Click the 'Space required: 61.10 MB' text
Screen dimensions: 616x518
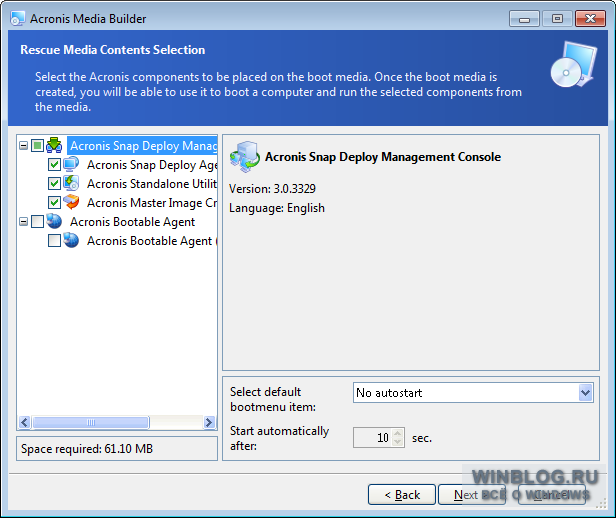coord(87,448)
